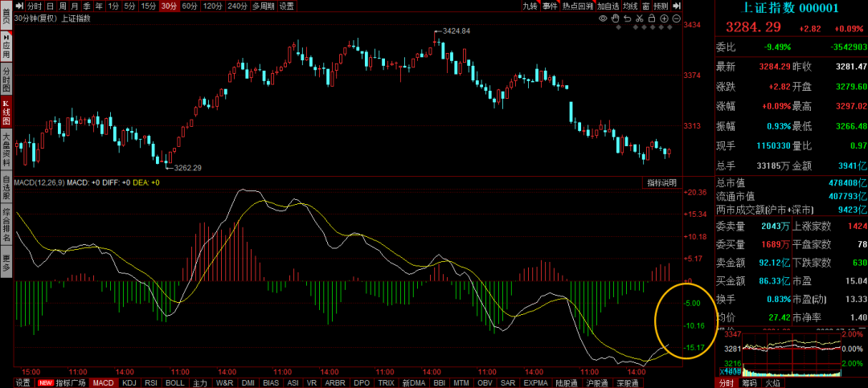Viewport: 868px width, 388px height.
Task: Select the 筹码 tab at bottom right
Action: (x=749, y=383)
